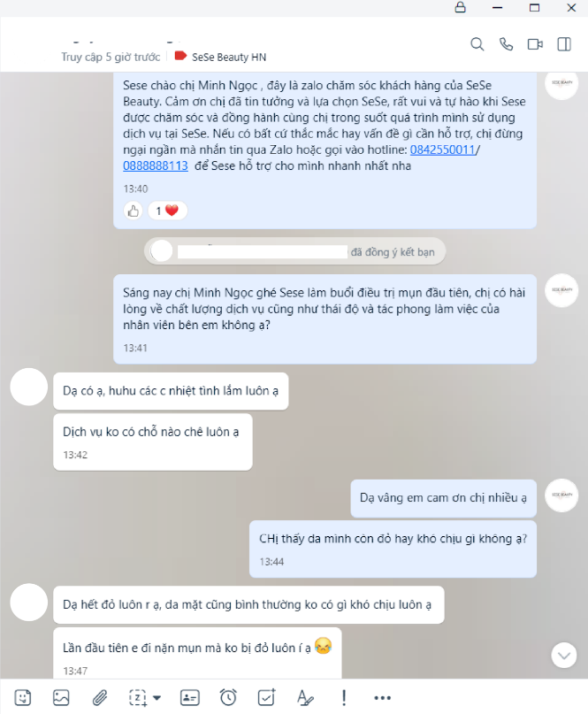This screenshot has height=714, width=588.
Task: Send an image from gallery
Action: click(61, 697)
